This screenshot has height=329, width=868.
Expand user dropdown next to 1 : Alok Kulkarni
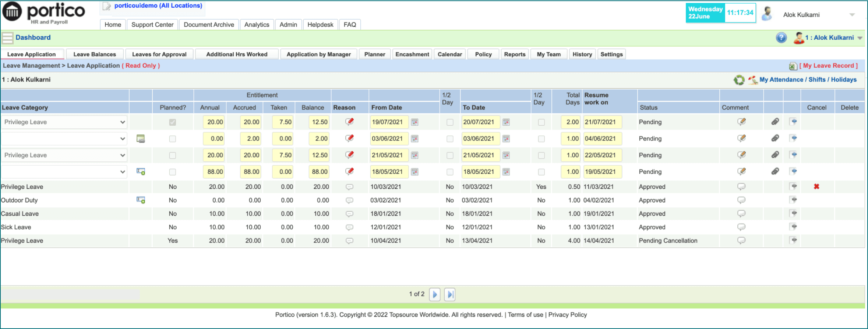click(860, 38)
